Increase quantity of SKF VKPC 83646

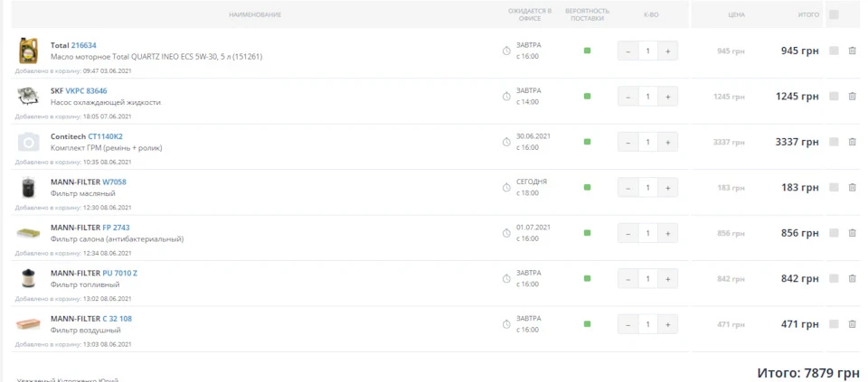[667, 97]
